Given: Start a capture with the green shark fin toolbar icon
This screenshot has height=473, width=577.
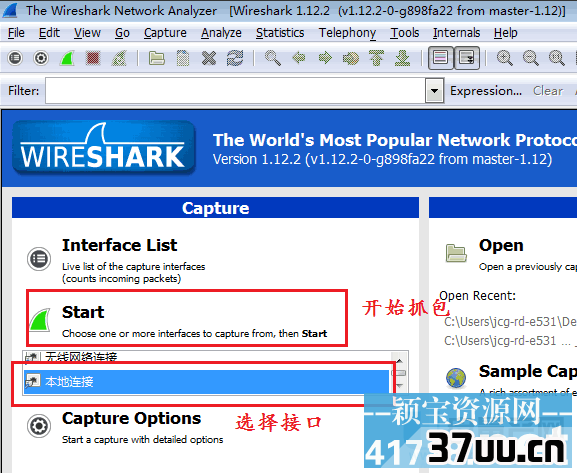Looking at the screenshot, I should [x=67, y=58].
